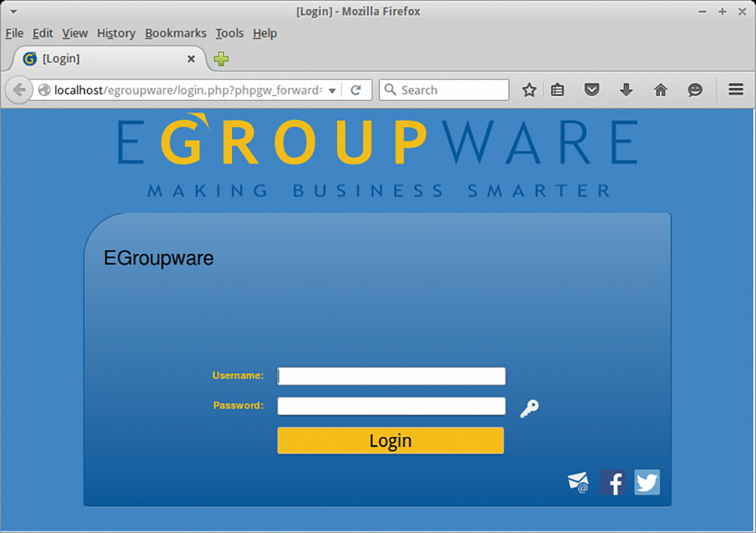Image resolution: width=756 pixels, height=533 pixels.
Task: Toggle the bookmark star for this page
Action: (x=529, y=89)
